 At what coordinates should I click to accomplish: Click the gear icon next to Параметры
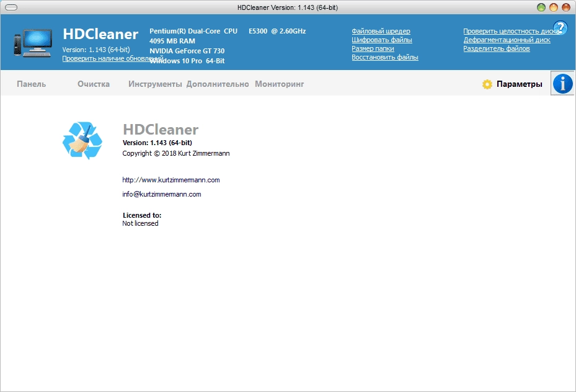[x=487, y=84]
